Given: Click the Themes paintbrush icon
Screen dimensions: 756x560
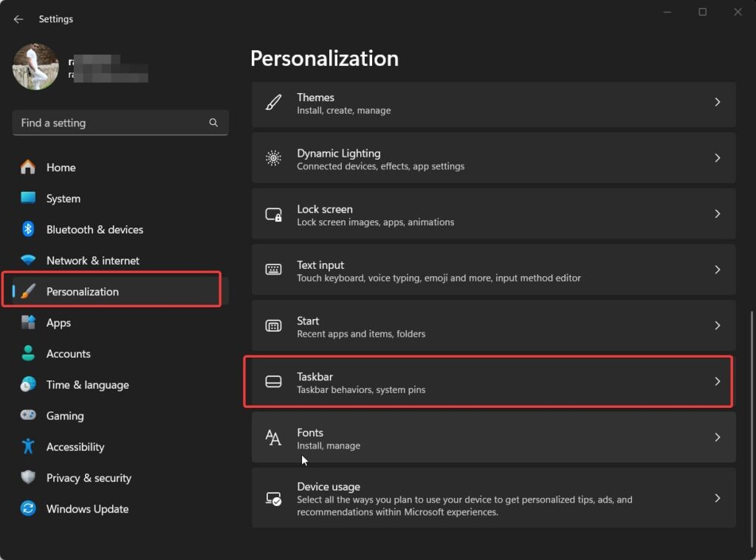Looking at the screenshot, I should (x=273, y=103).
